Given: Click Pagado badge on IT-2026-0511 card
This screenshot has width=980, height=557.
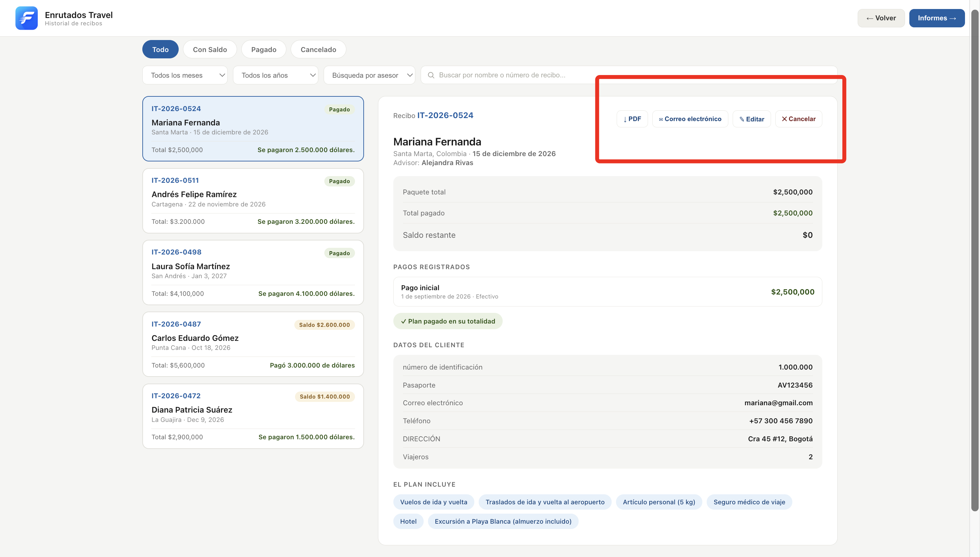Looking at the screenshot, I should click(x=339, y=181).
